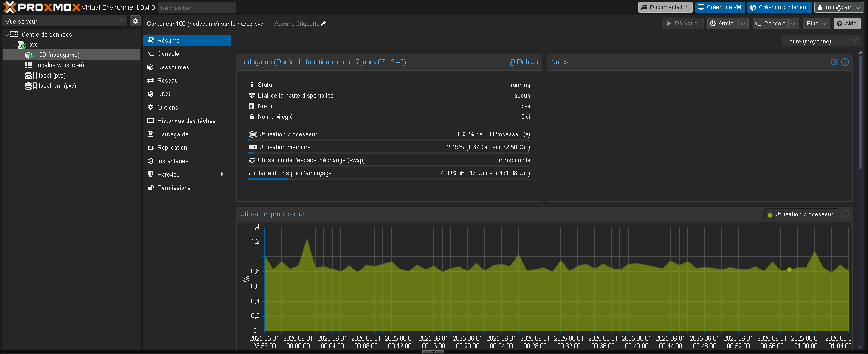Click the local storage database icon
The height and width of the screenshot is (354, 868).
29,75
